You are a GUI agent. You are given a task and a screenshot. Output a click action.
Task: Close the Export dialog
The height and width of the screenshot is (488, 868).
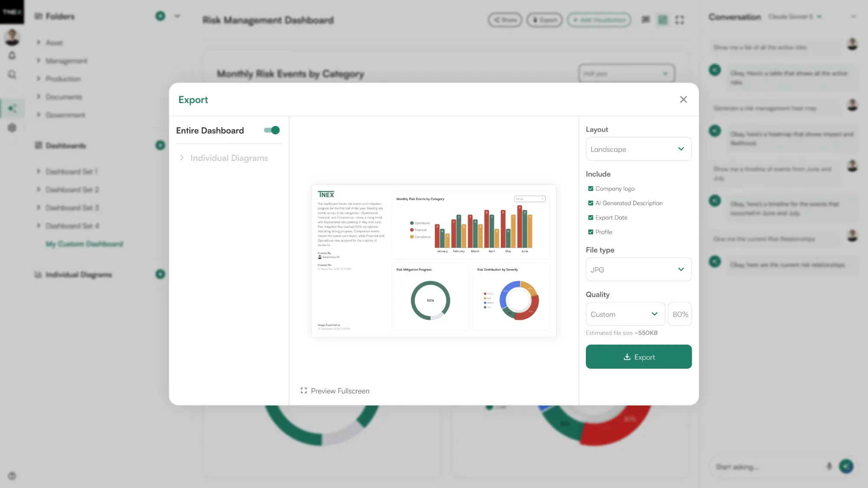(683, 100)
